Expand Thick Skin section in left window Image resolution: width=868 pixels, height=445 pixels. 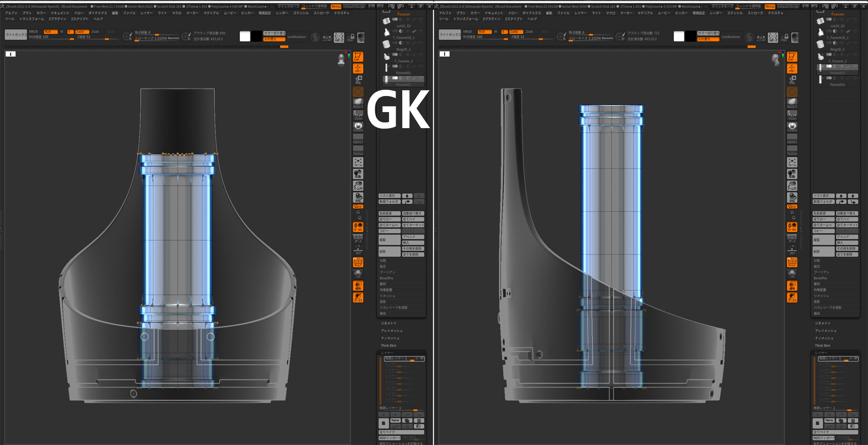pos(389,346)
